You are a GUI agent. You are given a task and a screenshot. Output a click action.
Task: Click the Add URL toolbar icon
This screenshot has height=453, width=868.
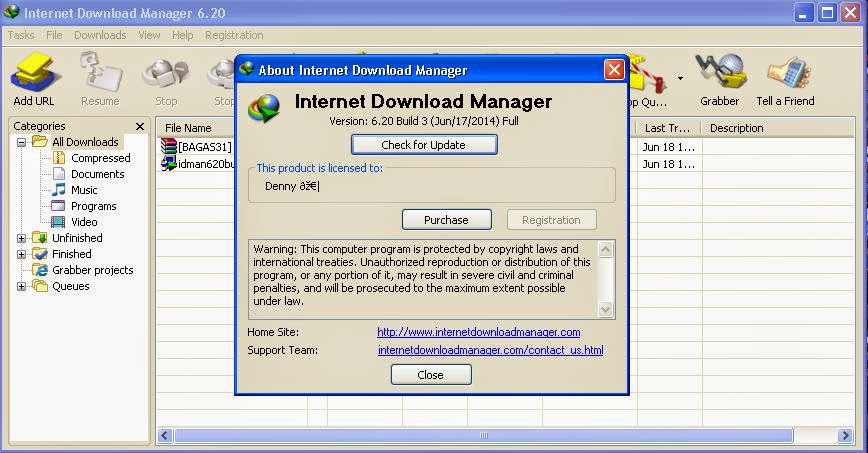pyautogui.click(x=34, y=79)
